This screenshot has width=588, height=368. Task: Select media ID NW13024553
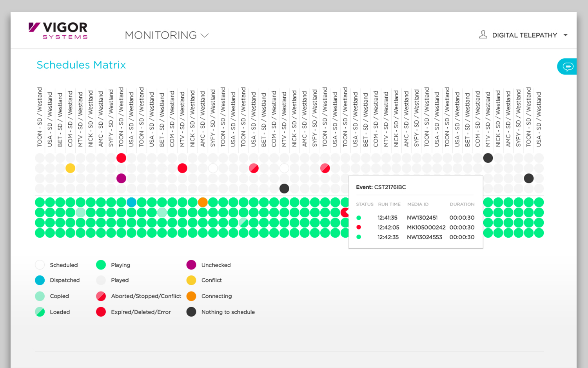coord(425,237)
